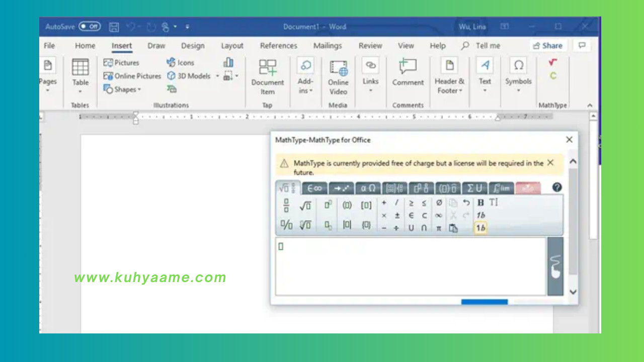This screenshot has height=362, width=644.
Task: Insert Pictures from the ribbon
Action: coord(121,63)
